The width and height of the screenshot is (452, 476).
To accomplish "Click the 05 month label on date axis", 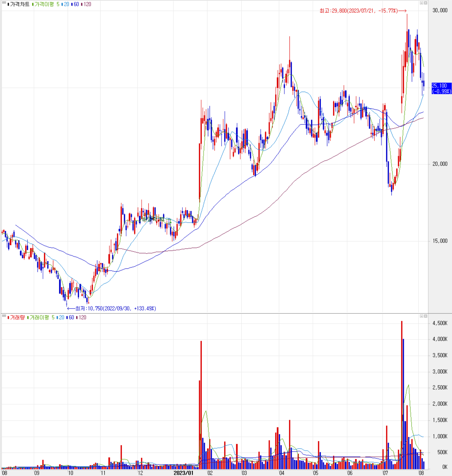I will pyautogui.click(x=316, y=473).
